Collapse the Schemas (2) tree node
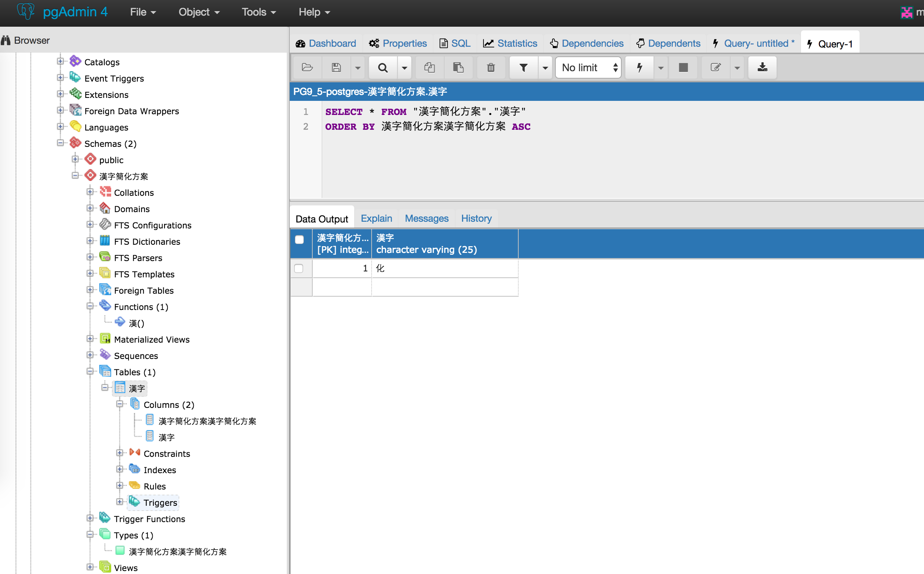The width and height of the screenshot is (924, 574). (60, 143)
